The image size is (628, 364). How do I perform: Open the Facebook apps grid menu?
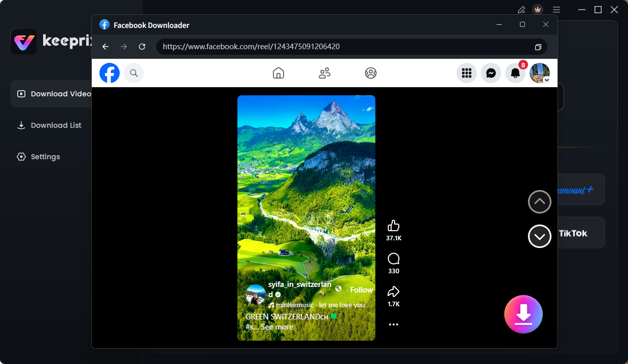click(x=466, y=72)
